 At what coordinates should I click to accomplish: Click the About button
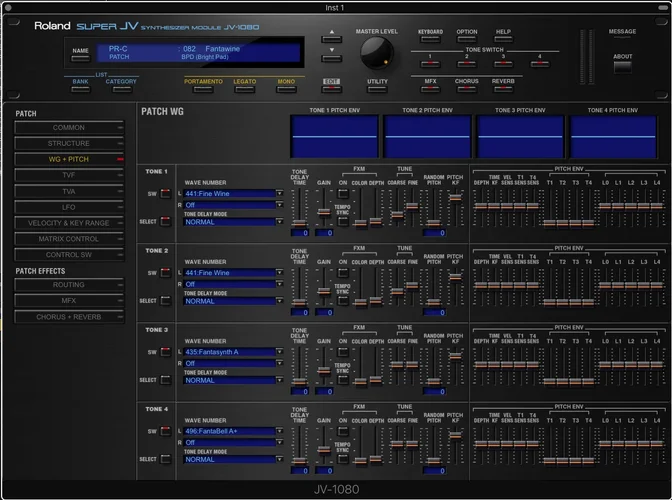[622, 67]
